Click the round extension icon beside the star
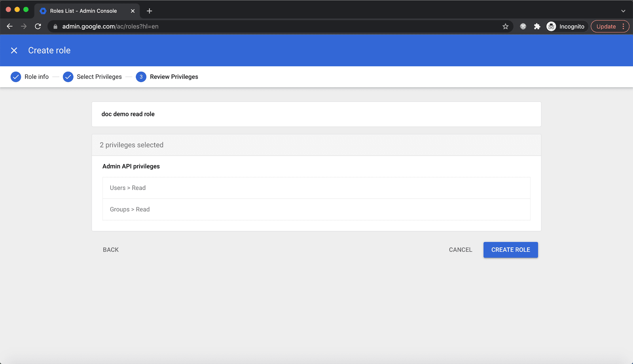Screen dimensions: 633x364 [x=523, y=26]
